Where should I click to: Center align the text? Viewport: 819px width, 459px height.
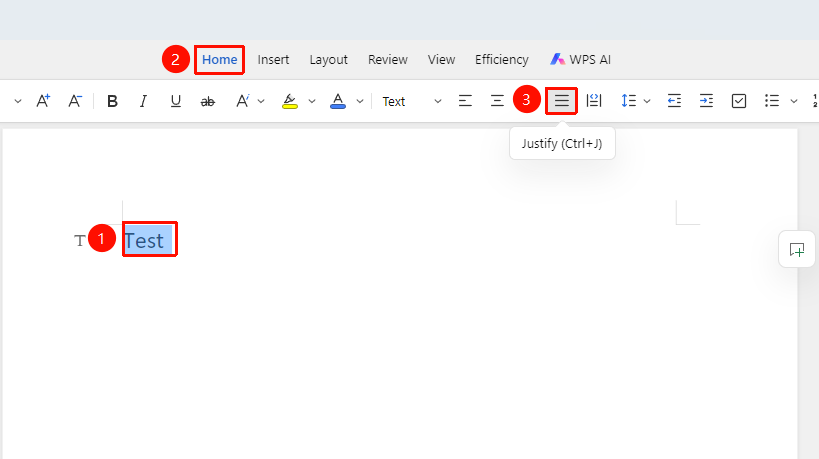coord(497,101)
